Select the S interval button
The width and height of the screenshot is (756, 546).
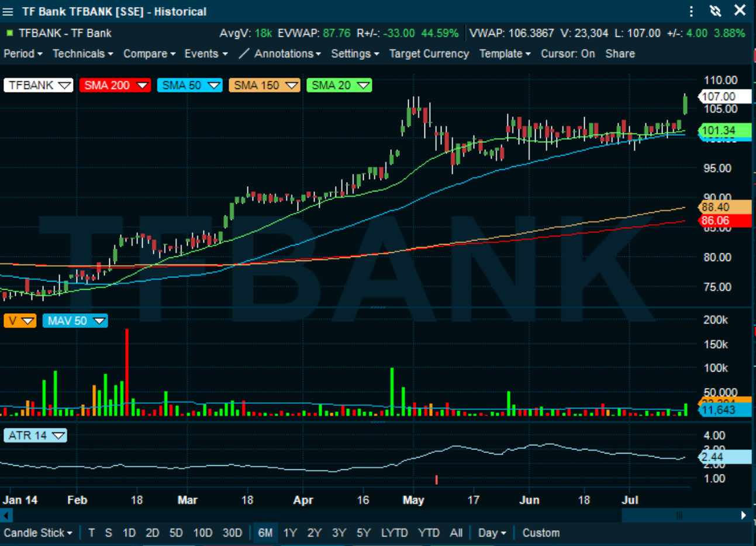pyautogui.click(x=108, y=533)
